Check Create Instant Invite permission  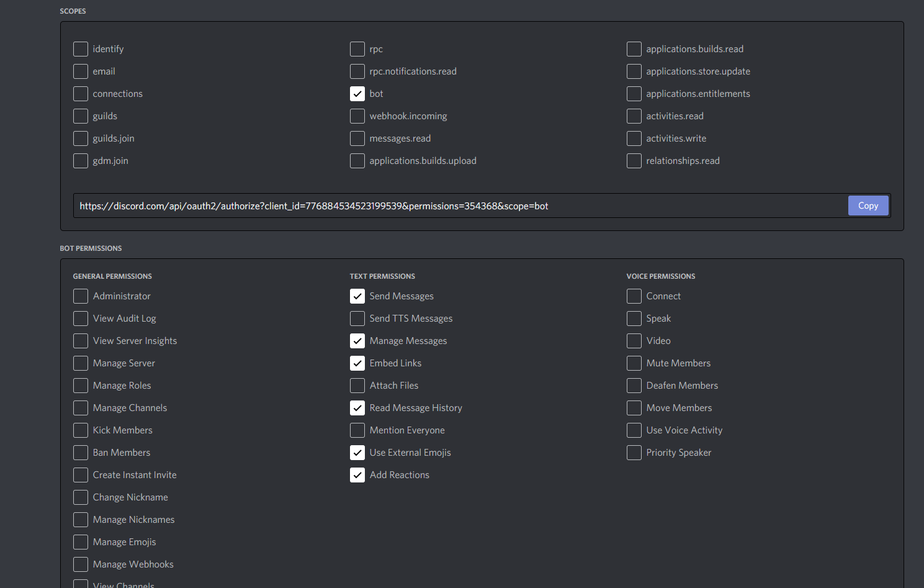pyautogui.click(x=81, y=475)
